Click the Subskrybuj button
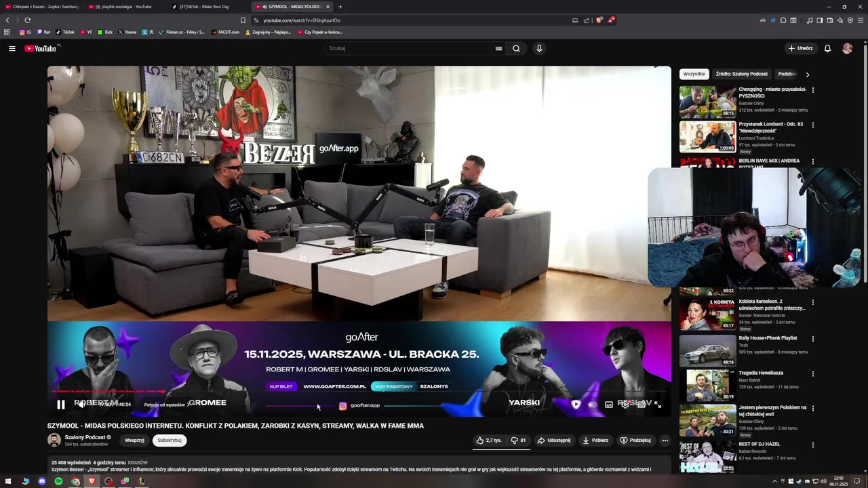This screenshot has height=488, width=868. click(170, 441)
